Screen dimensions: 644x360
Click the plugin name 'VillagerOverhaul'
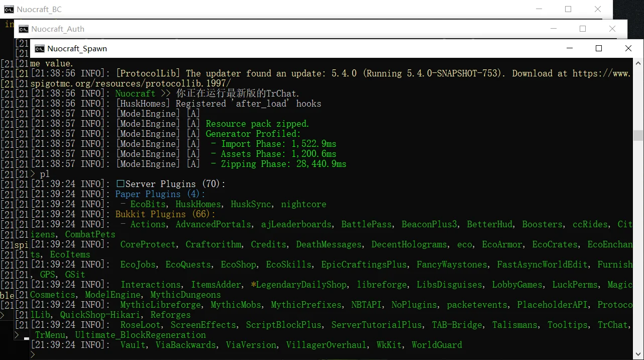[x=327, y=345]
